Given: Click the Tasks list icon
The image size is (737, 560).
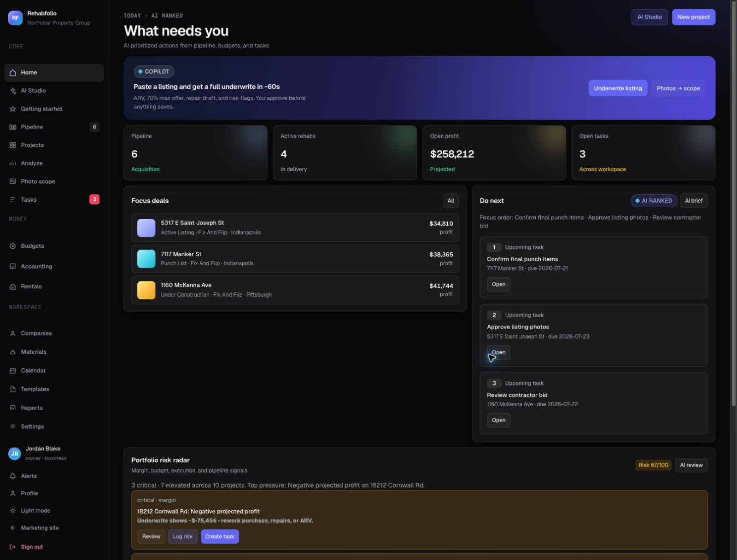Looking at the screenshot, I should click(x=13, y=199).
